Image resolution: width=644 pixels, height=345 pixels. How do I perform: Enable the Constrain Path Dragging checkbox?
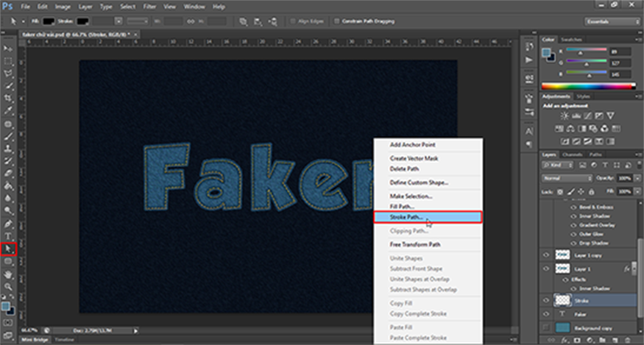pyautogui.click(x=337, y=21)
